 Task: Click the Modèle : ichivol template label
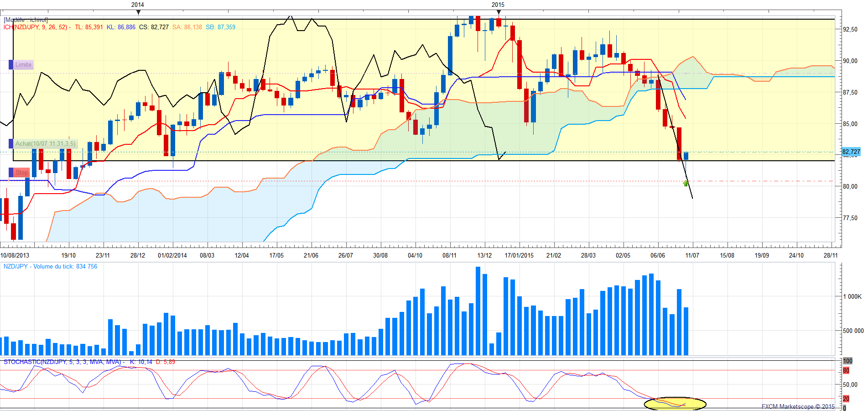[26, 20]
